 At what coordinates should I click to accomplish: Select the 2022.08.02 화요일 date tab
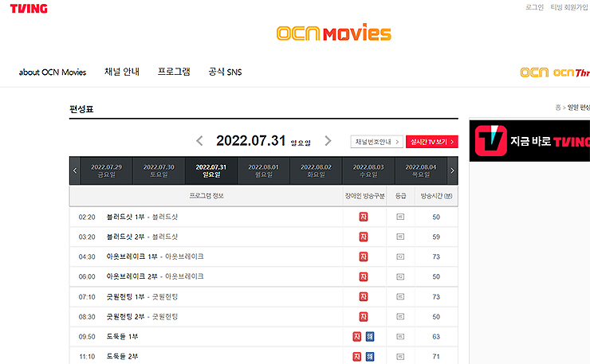(316, 170)
